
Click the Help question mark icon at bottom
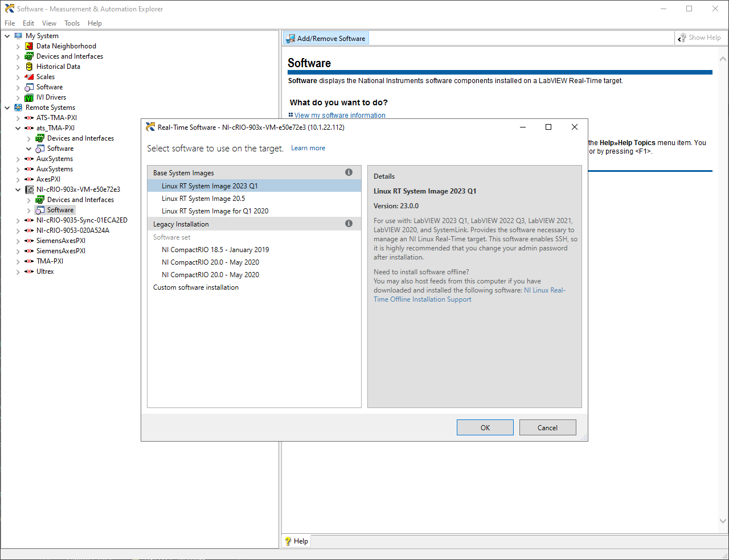click(288, 541)
